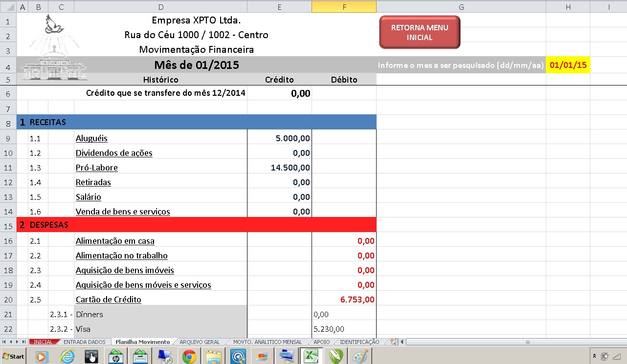Image resolution: width=627 pixels, height=364 pixels.
Task: Open the IDENTIFICAÇÃO sheet tab
Action: point(360,342)
